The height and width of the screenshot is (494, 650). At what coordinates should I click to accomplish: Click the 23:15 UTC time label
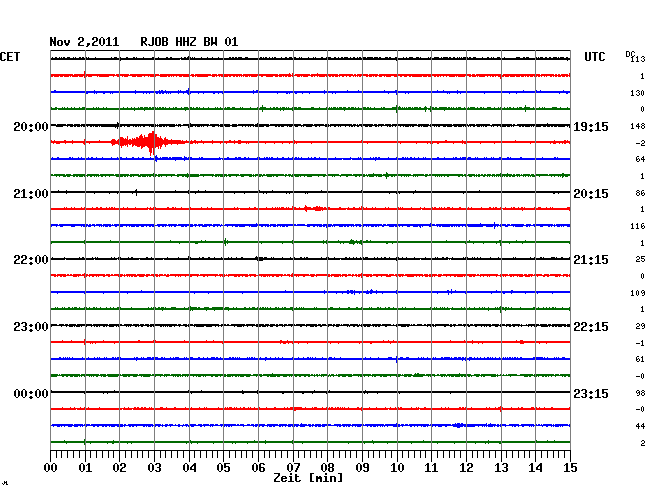(x=591, y=393)
